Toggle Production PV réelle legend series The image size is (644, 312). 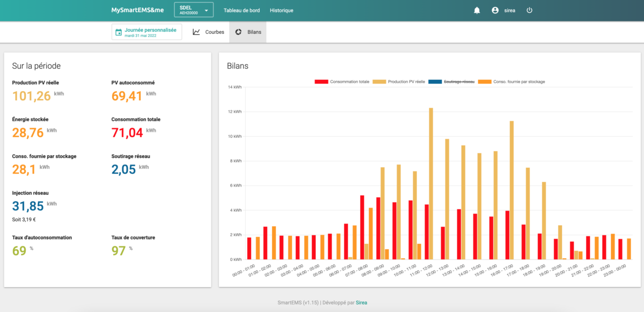coord(400,81)
